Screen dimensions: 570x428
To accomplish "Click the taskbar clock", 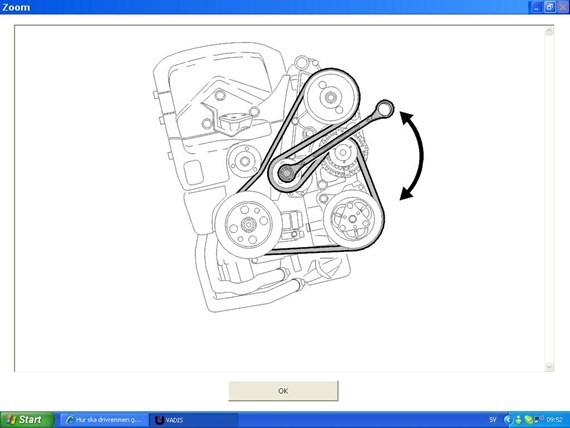I will (x=555, y=420).
